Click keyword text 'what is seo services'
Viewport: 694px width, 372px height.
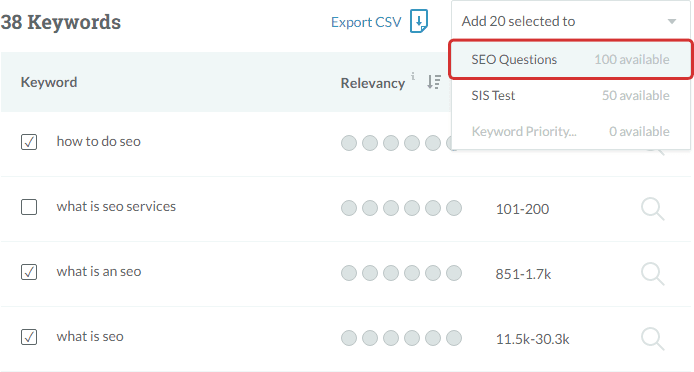[x=116, y=206]
